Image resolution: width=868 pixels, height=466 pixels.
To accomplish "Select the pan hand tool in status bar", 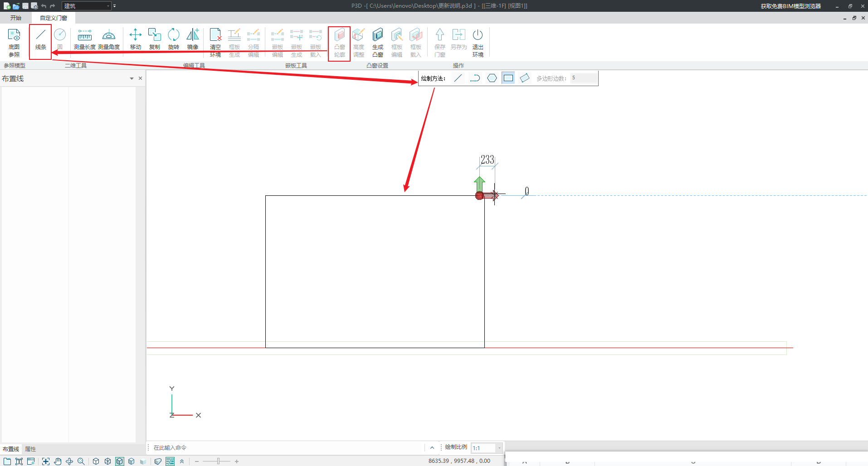I will tap(58, 461).
